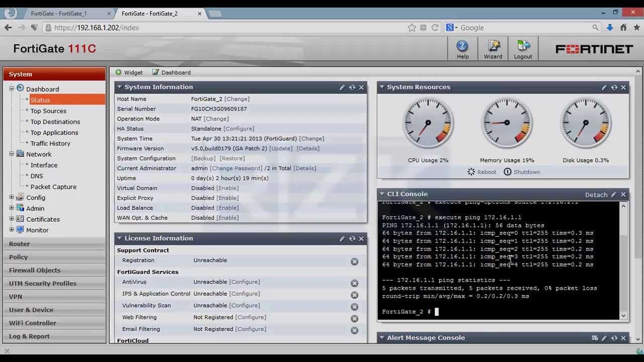Click the Registration unreachable status icon

pyautogui.click(x=355, y=261)
